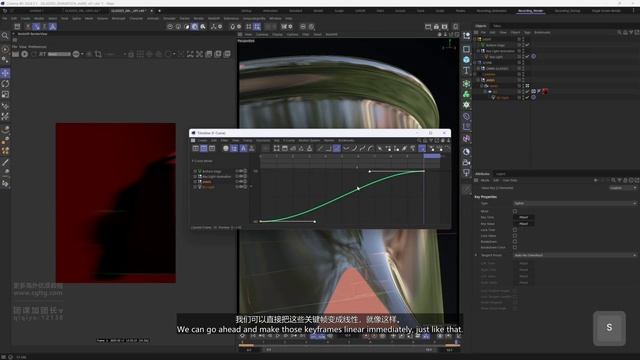Expand the Tangent Preset disclosure arrow
Viewport: 640px width, 360px height.
coord(476,255)
